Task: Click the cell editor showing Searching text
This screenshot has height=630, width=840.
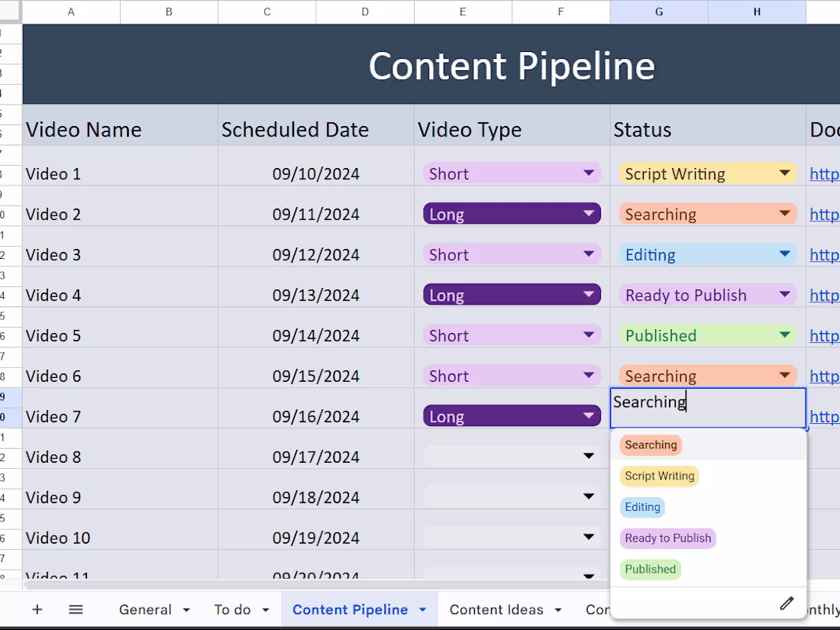Action: pyautogui.click(x=707, y=407)
